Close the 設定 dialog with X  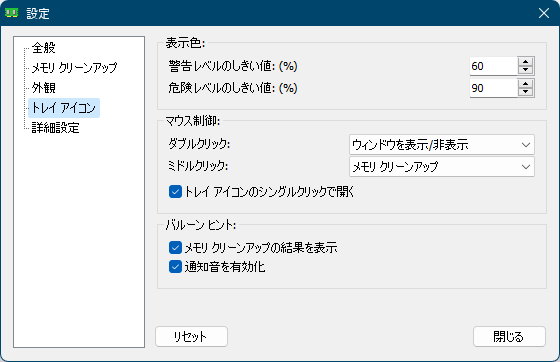point(544,13)
